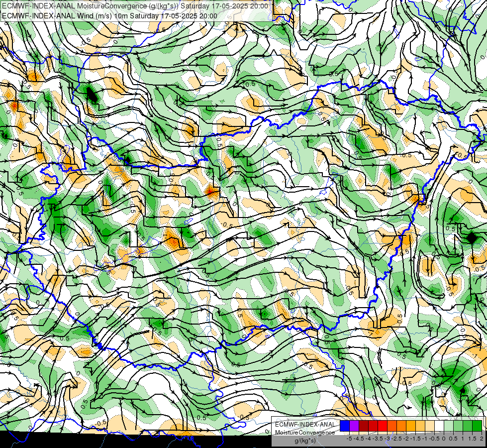The width and height of the screenshot is (487, 448).
Task: Click the -4.5 legend scale value
Action: pyautogui.click(x=358, y=439)
